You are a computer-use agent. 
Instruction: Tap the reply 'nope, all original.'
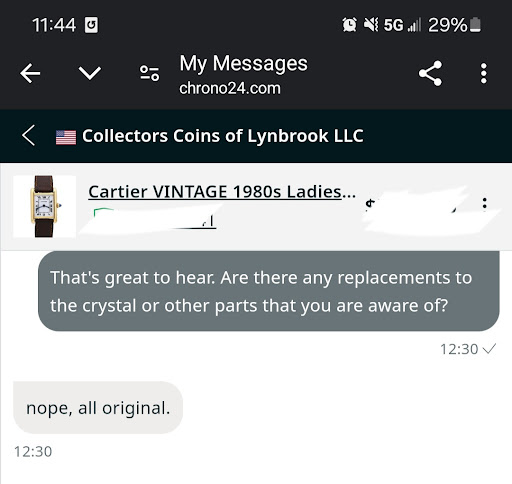(98, 408)
